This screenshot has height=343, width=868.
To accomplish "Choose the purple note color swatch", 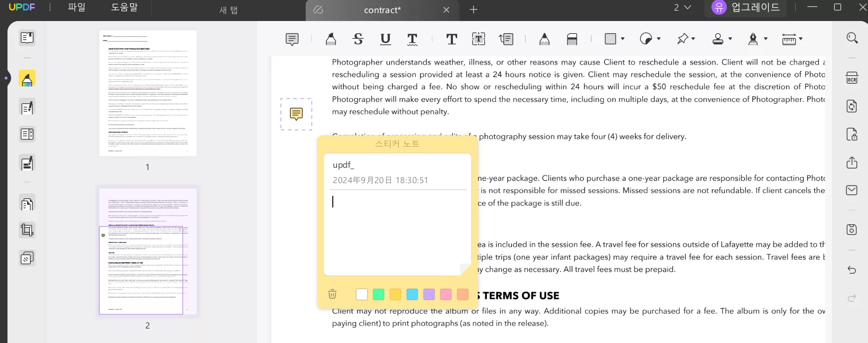I will (429, 294).
